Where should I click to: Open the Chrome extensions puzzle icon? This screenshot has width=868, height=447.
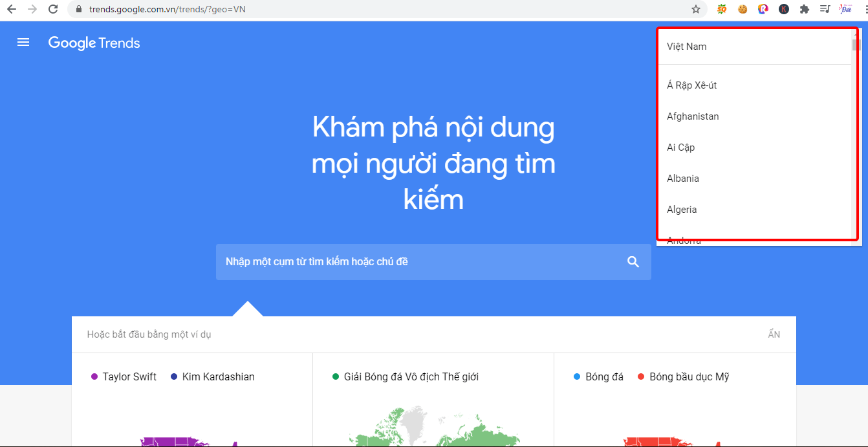coord(804,9)
